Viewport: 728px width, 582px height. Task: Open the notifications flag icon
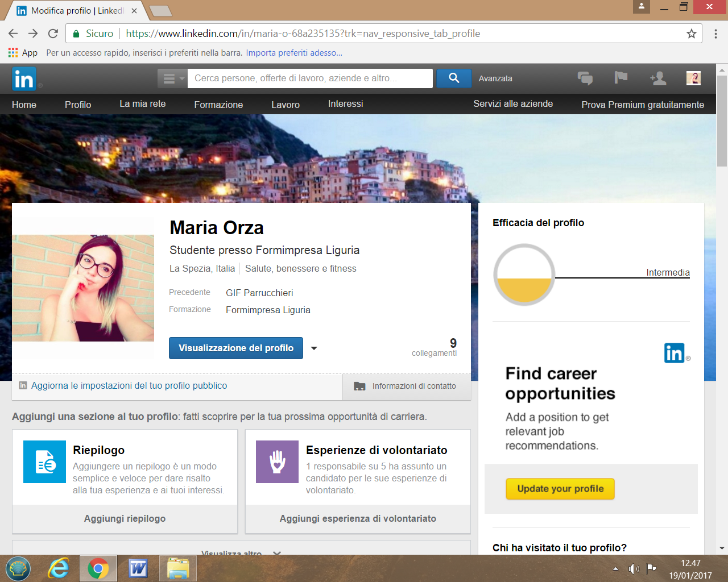(621, 78)
